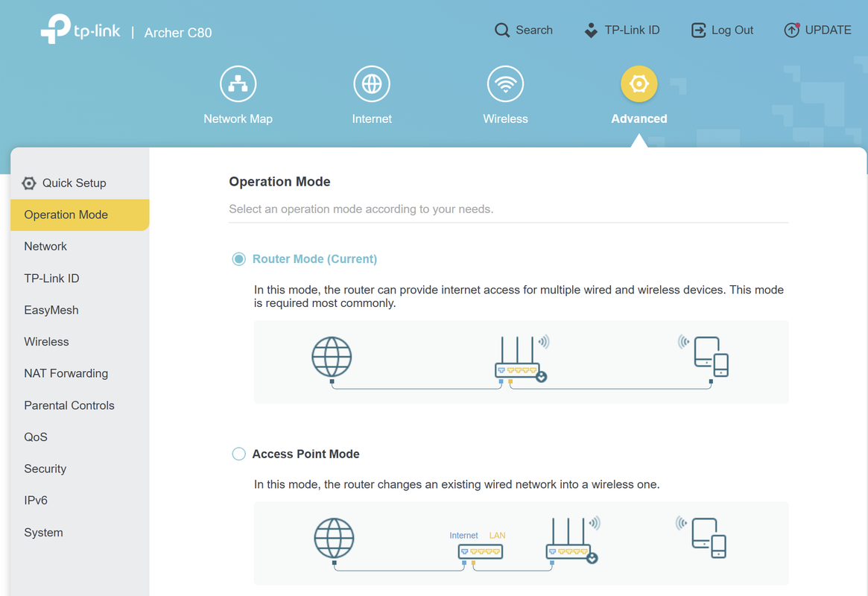Click the Log Out text link
The image size is (868, 596).
(732, 31)
